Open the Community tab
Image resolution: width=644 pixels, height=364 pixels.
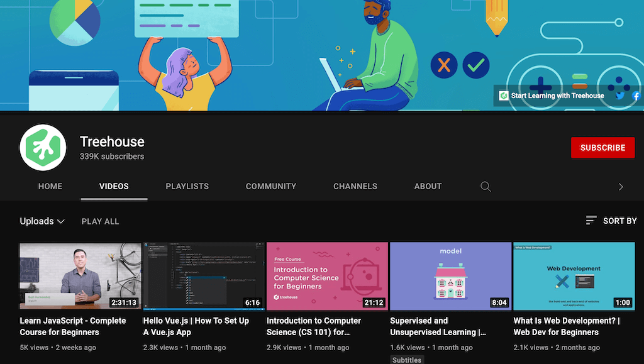coord(271,186)
